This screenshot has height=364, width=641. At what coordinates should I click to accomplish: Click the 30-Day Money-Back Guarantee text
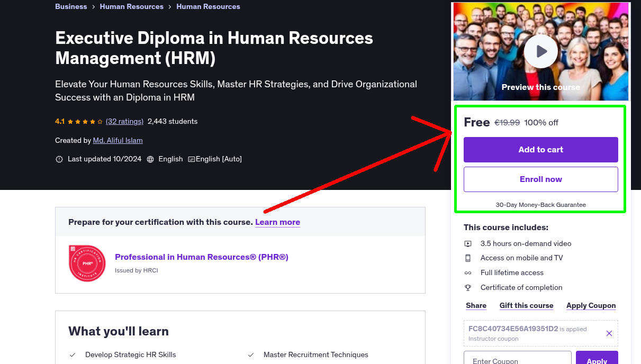(540, 205)
